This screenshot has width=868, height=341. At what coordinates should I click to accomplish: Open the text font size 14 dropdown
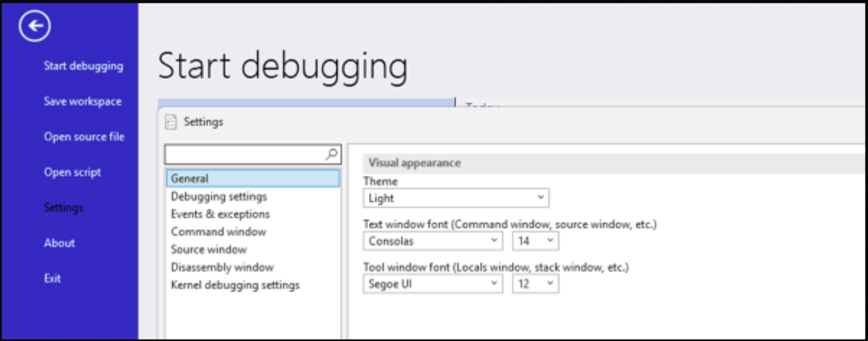coord(535,241)
